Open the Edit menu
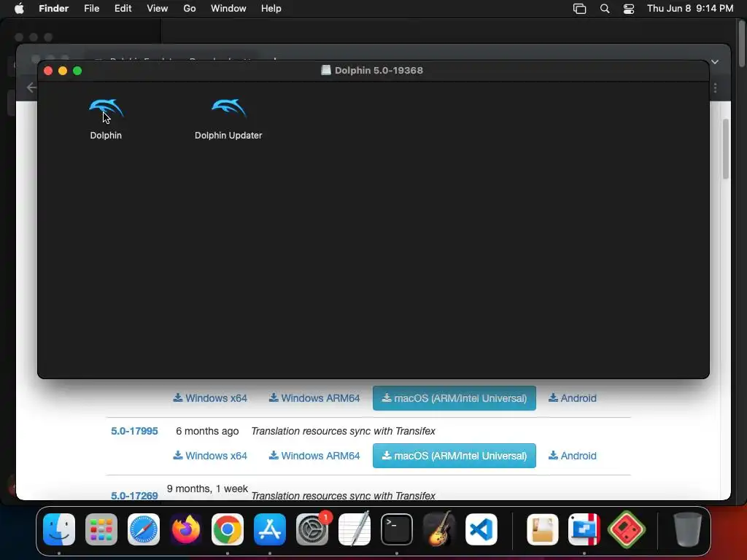The width and height of the screenshot is (747, 560). pyautogui.click(x=123, y=9)
